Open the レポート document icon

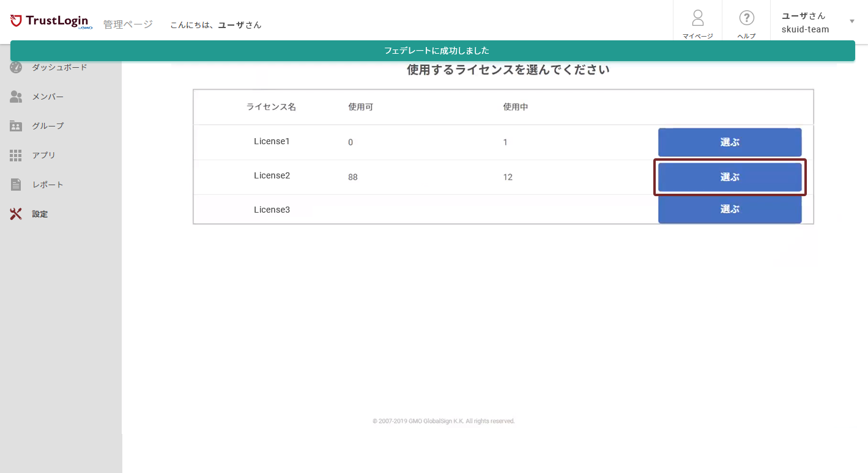pyautogui.click(x=16, y=184)
